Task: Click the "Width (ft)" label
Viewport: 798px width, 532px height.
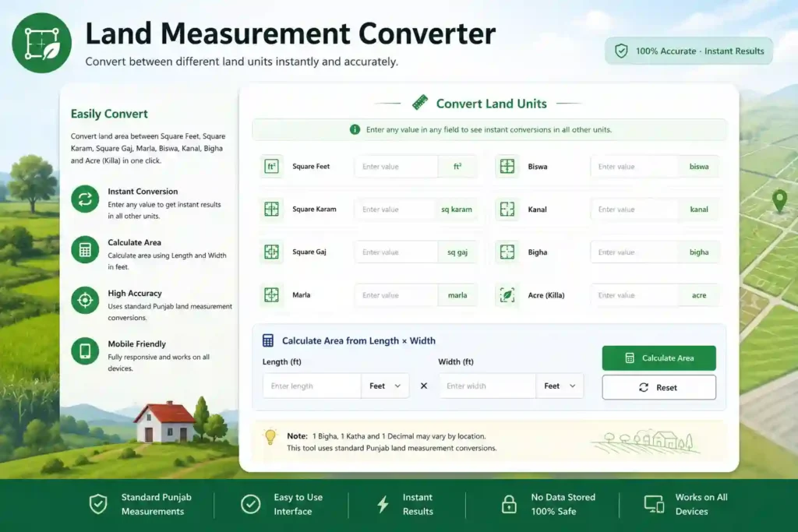Action: coord(455,361)
